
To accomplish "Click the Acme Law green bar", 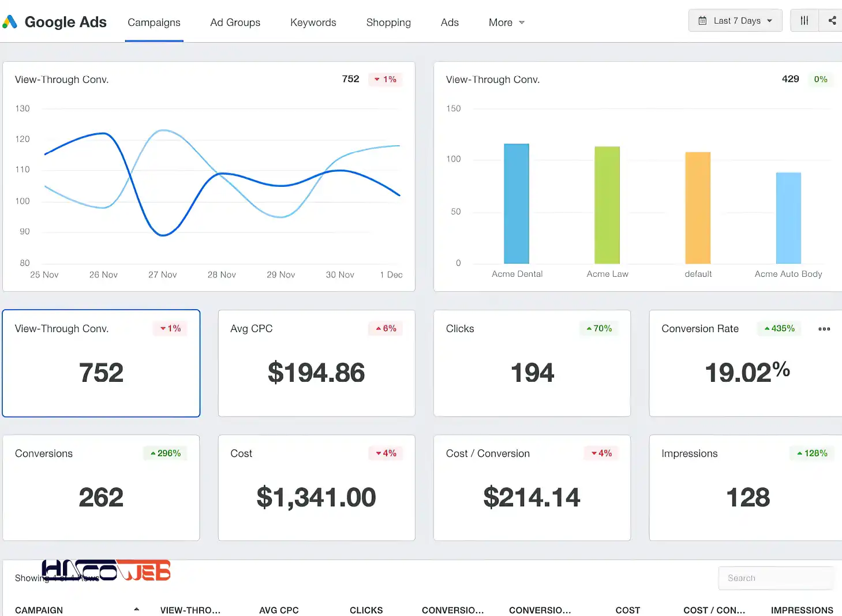I will click(607, 205).
